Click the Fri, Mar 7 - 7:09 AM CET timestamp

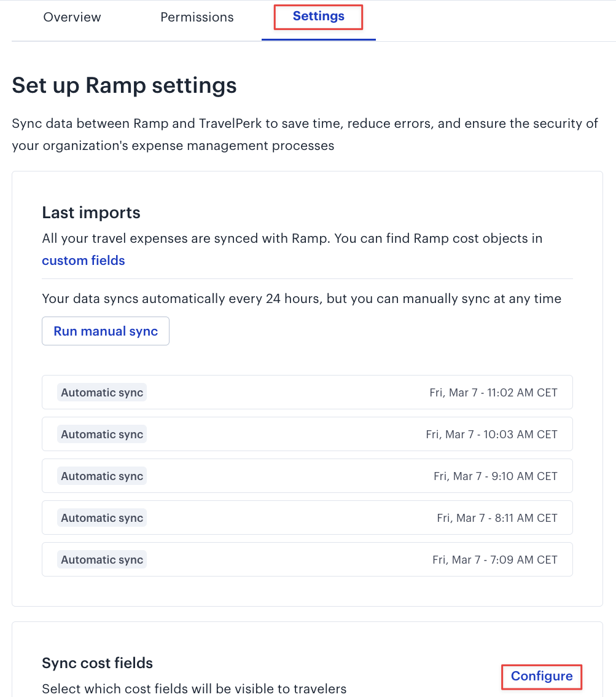[x=495, y=560]
